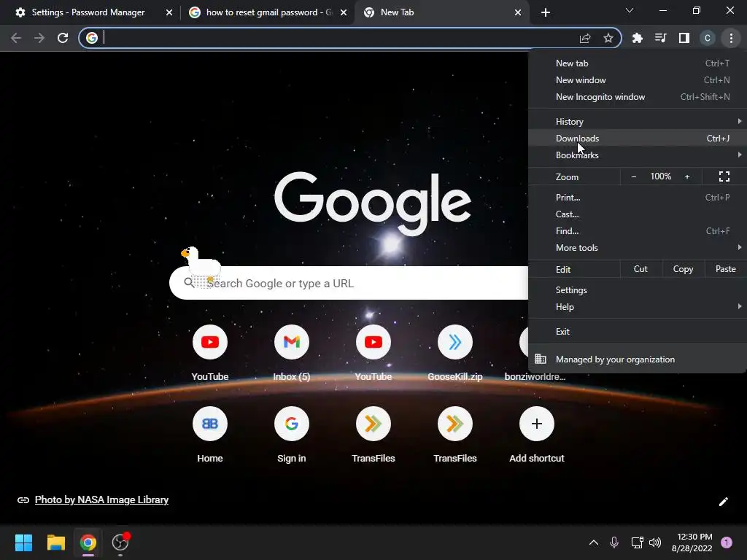Switch to Settings - Password Manager tab

88,12
